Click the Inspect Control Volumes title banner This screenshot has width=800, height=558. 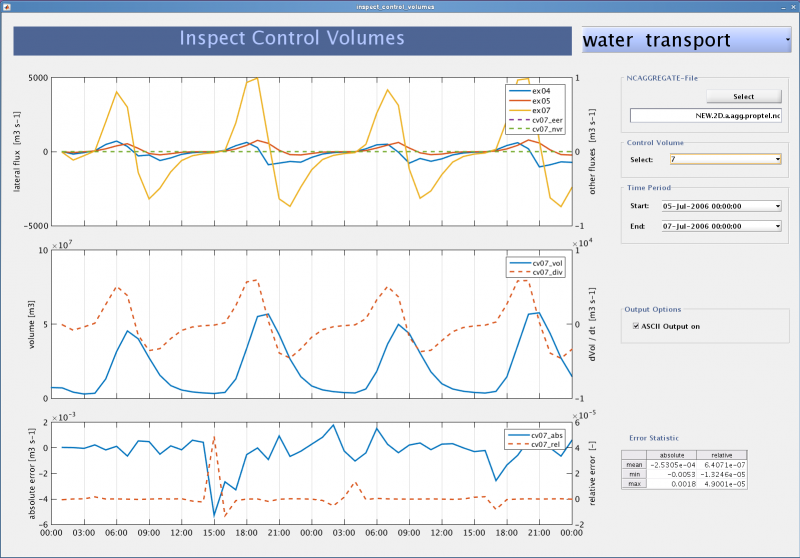pyautogui.click(x=292, y=41)
